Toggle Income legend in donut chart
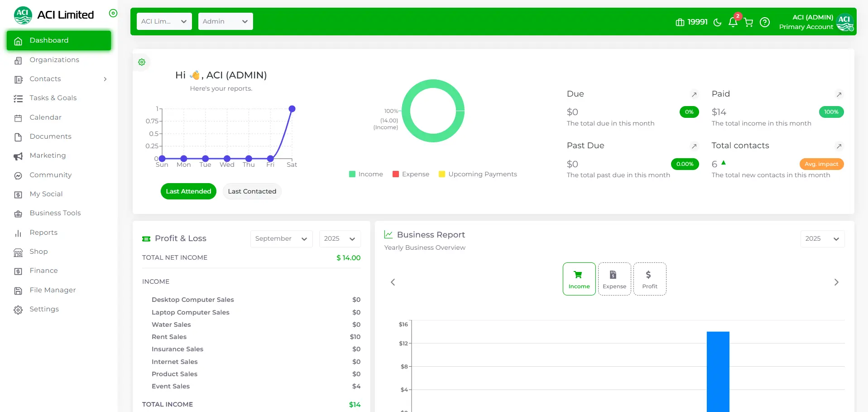This screenshot has height=412, width=868. 366,174
